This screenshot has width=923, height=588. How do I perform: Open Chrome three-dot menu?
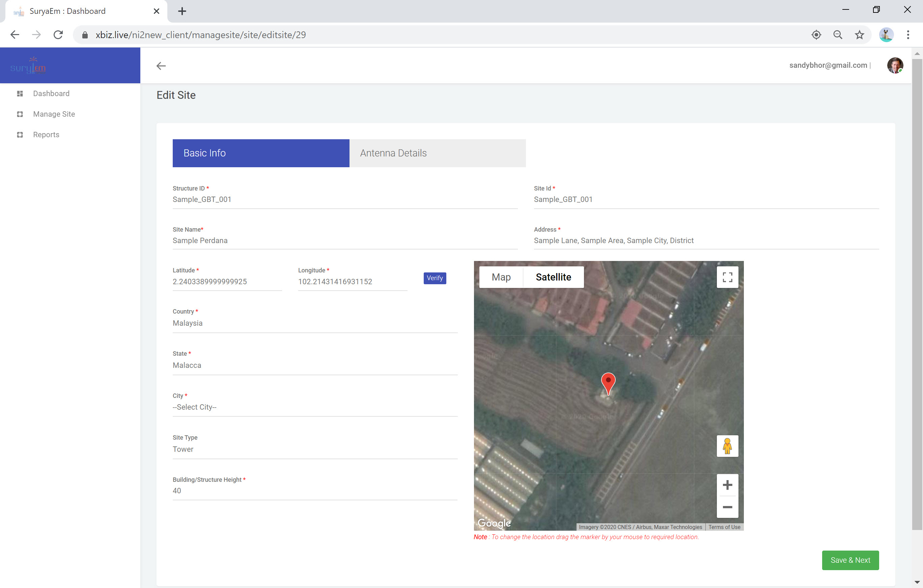(908, 35)
